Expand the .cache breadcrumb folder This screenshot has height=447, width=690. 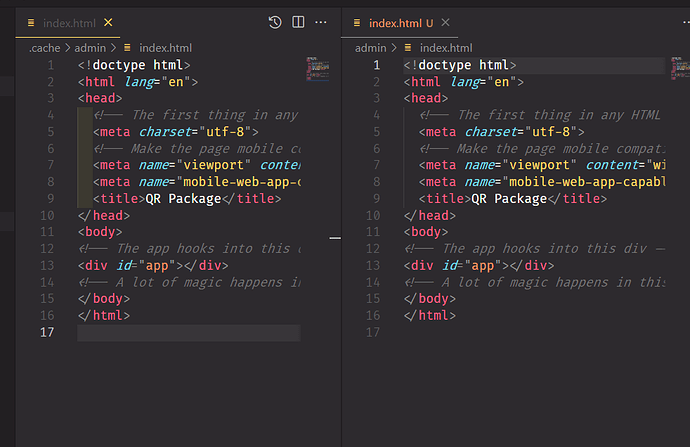click(x=43, y=47)
